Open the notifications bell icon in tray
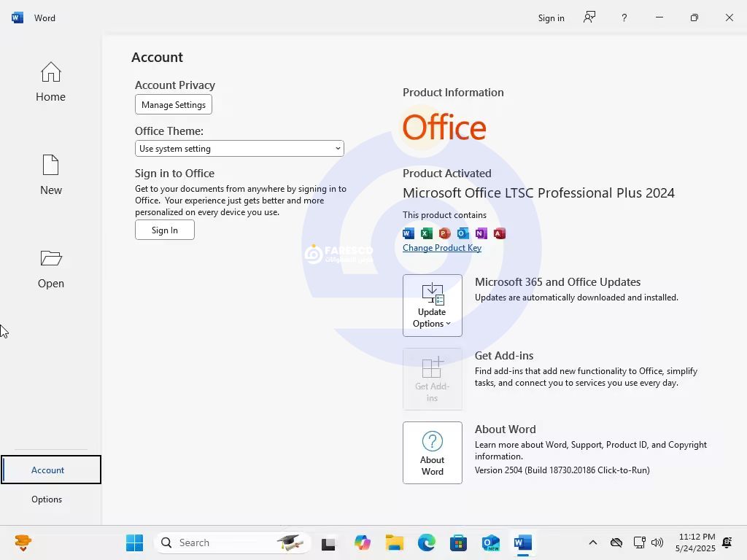The height and width of the screenshot is (560, 747). coord(727,542)
